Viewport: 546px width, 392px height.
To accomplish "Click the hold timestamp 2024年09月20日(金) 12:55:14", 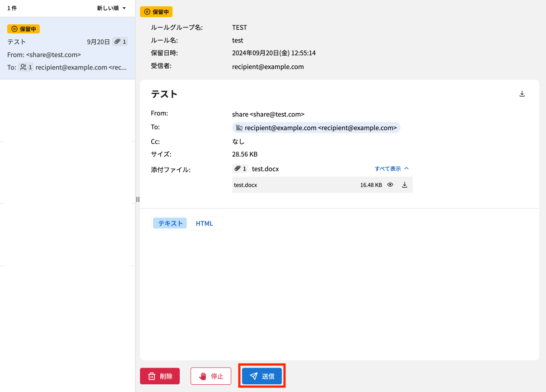I will [x=274, y=53].
